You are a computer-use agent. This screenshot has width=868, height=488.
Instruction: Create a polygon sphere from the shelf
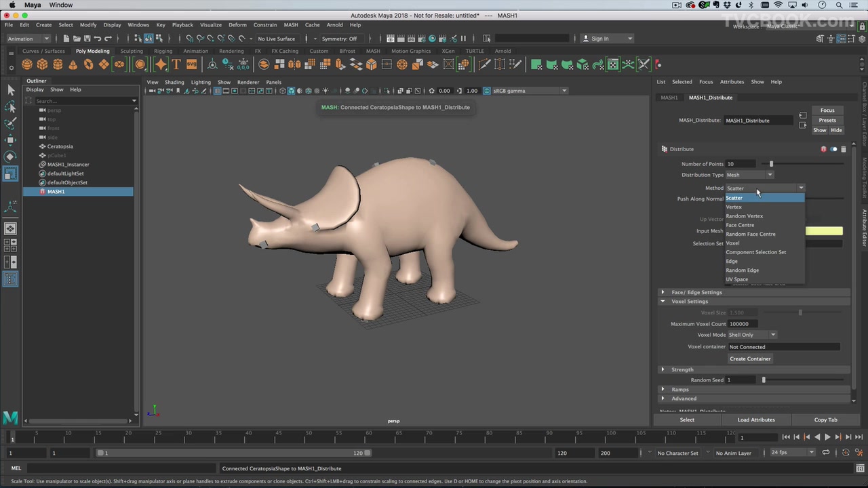point(26,64)
